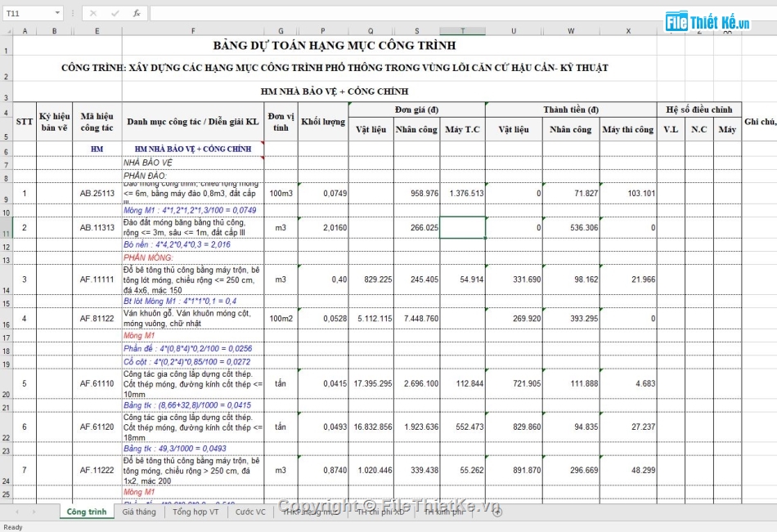Click the Đơn giá (đ) heading cell
Screen dimensions: 777x532
pos(417,110)
